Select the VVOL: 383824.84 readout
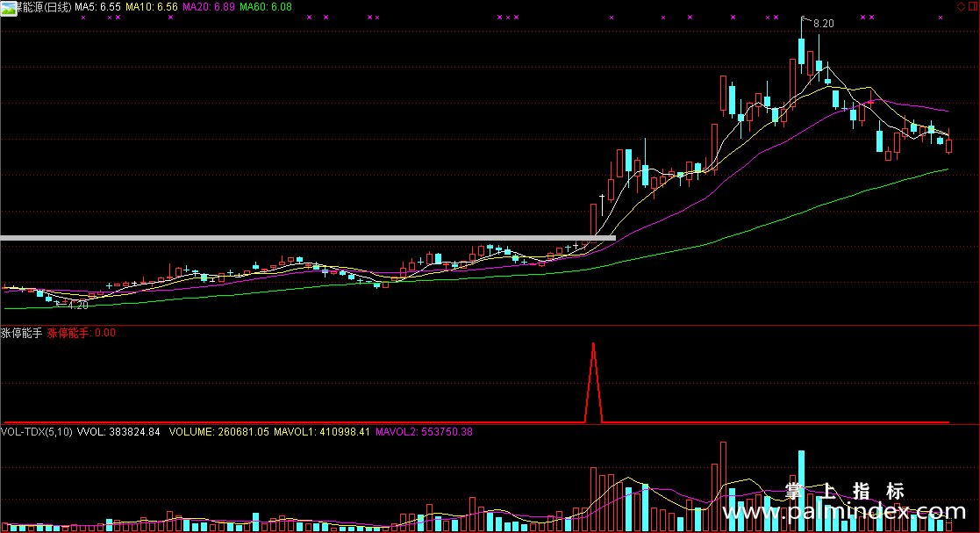Image resolution: width=980 pixels, height=533 pixels. coord(118,432)
